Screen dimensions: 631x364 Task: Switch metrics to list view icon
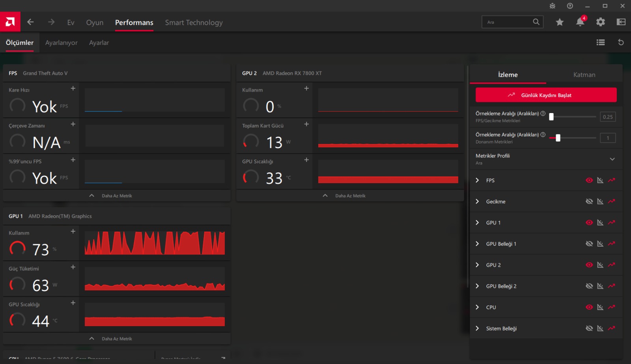[x=601, y=43]
